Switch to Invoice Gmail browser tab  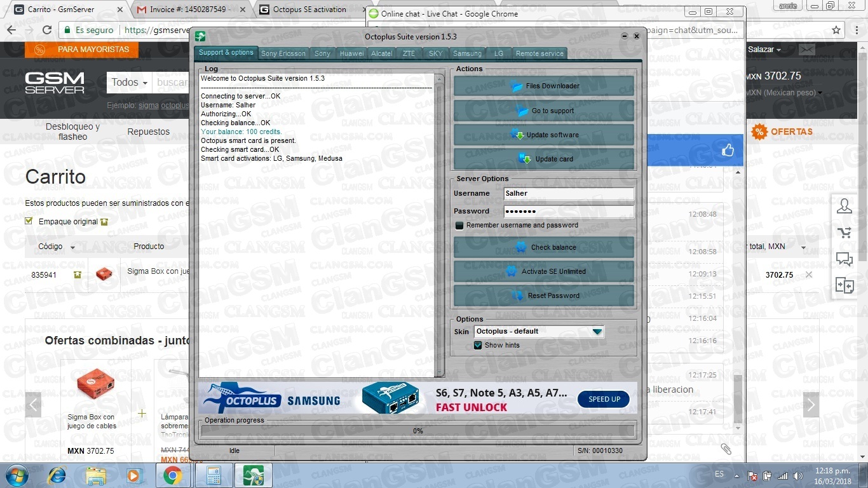coord(190,10)
